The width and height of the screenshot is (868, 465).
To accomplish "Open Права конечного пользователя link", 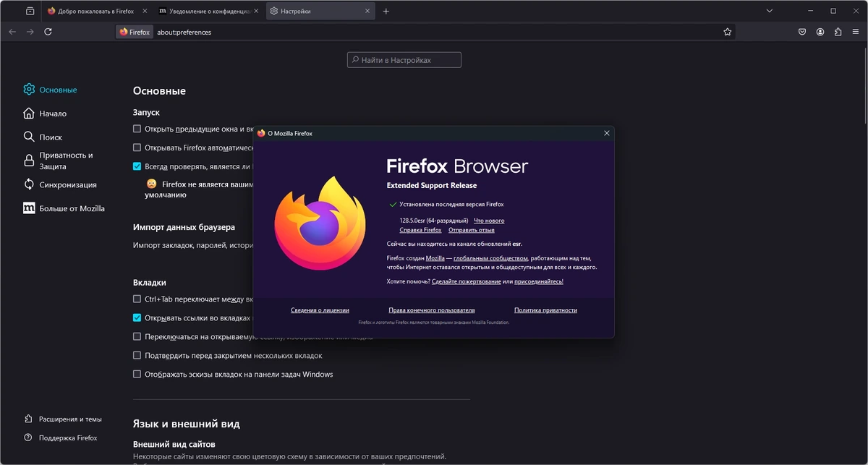I will coord(431,310).
